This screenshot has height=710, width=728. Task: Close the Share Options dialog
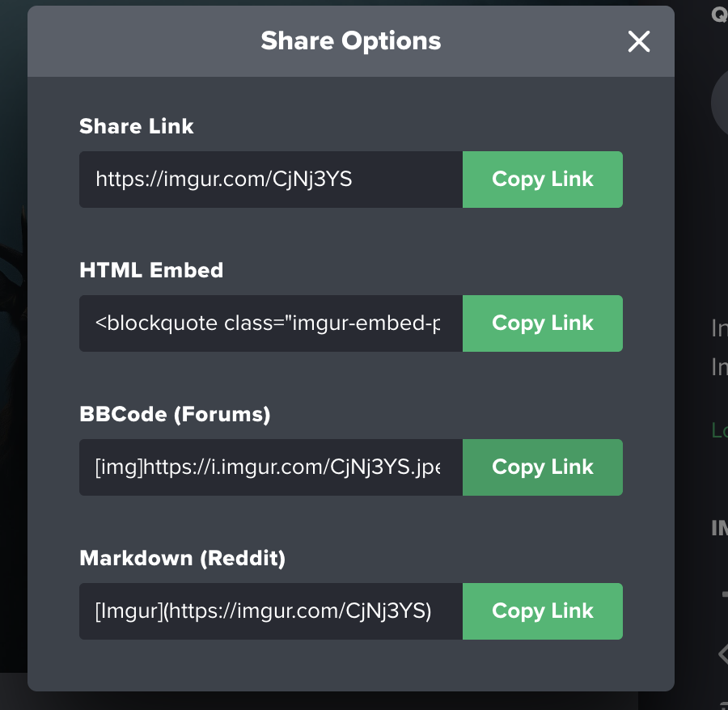click(639, 42)
